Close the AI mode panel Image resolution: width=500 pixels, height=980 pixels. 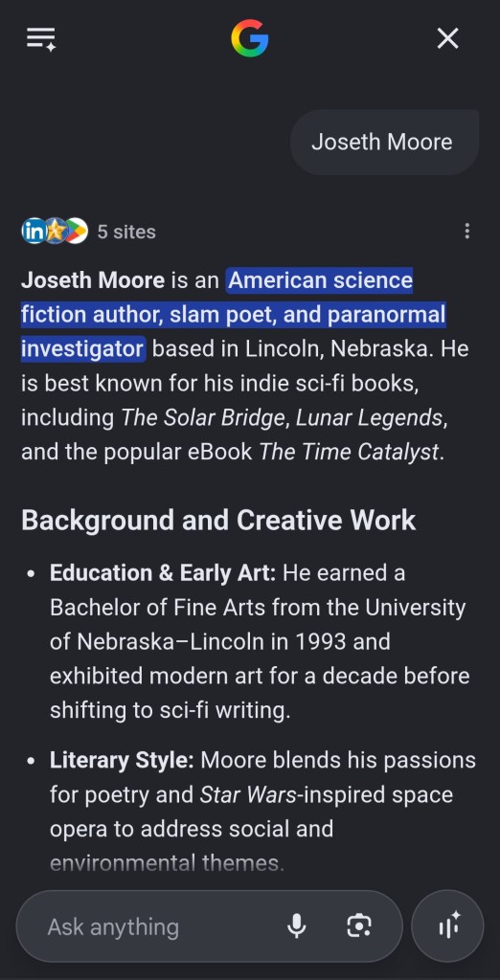(447, 38)
